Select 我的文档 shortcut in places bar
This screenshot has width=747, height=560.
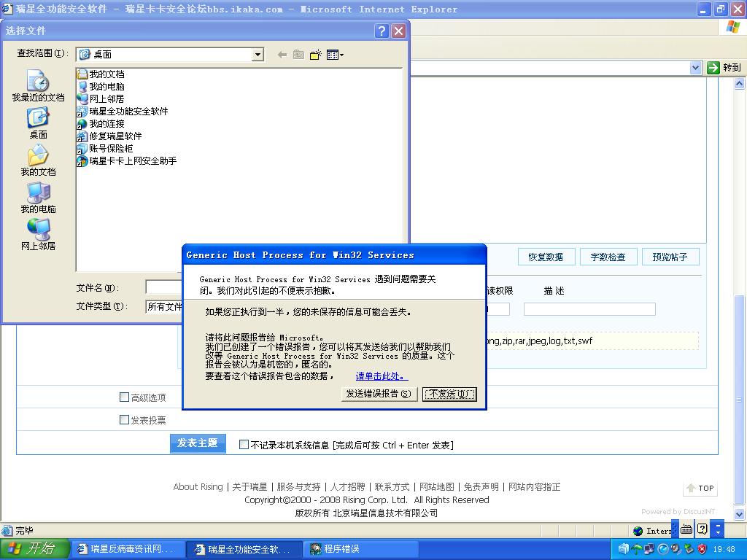click(38, 160)
